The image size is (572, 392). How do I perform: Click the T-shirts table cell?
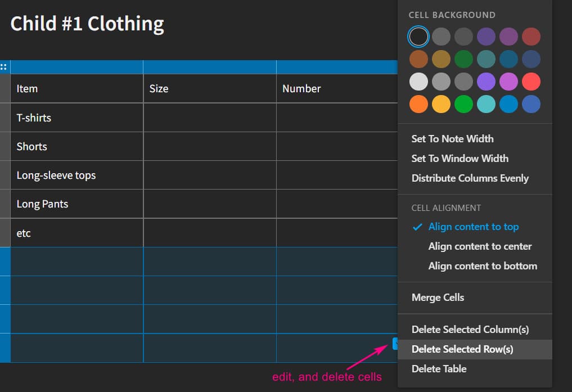[x=76, y=118]
